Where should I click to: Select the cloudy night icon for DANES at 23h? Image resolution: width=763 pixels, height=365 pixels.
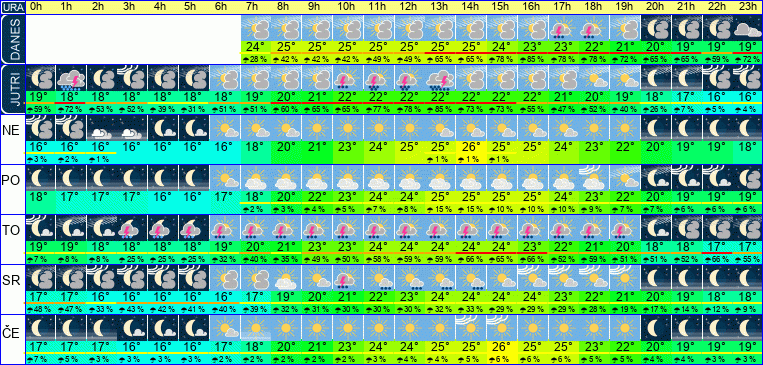pos(747,28)
